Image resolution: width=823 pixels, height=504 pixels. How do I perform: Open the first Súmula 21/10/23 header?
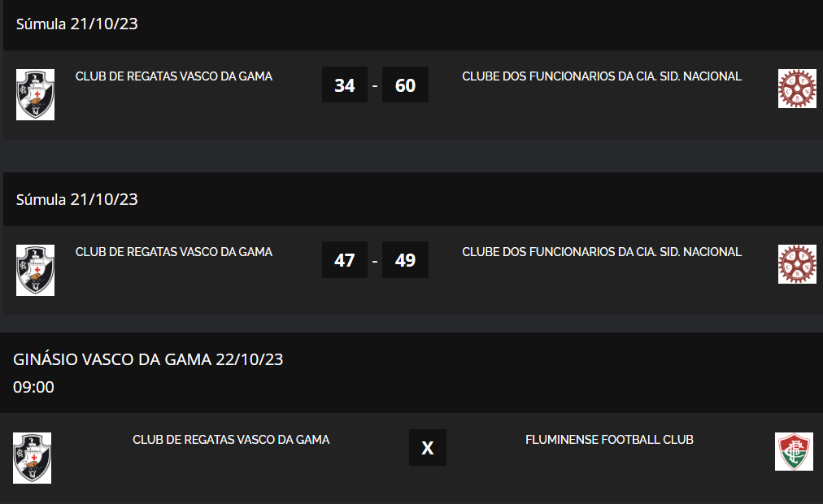pos(77,24)
